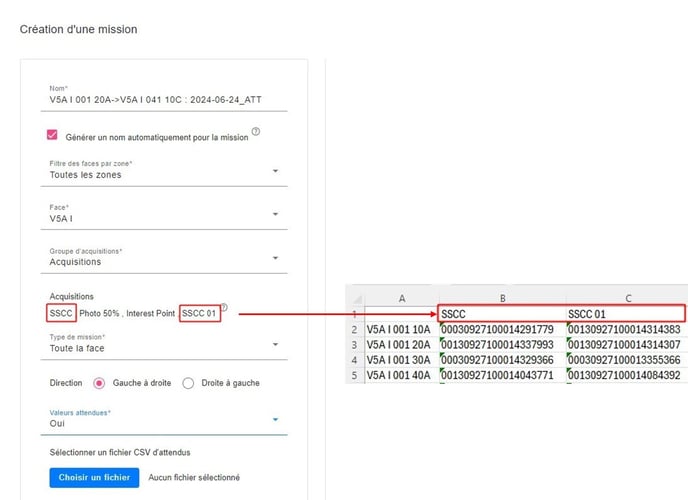Click the SSCC 01 acquisition tag
The height and width of the screenshot is (500, 688).
199,313
